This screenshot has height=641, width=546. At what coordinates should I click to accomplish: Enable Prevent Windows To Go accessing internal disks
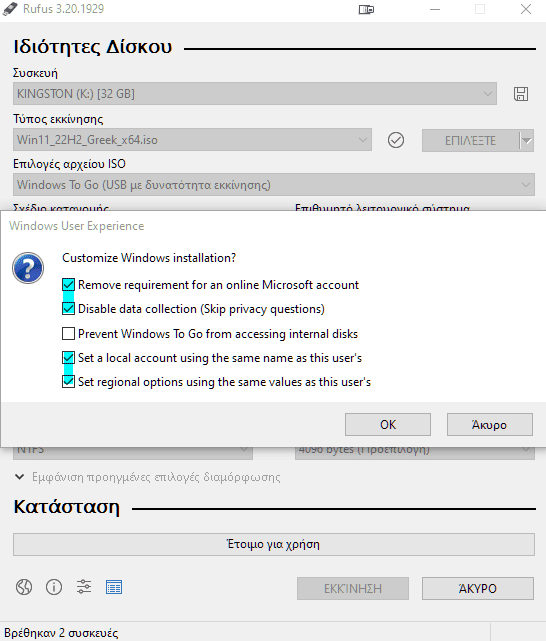click(68, 334)
